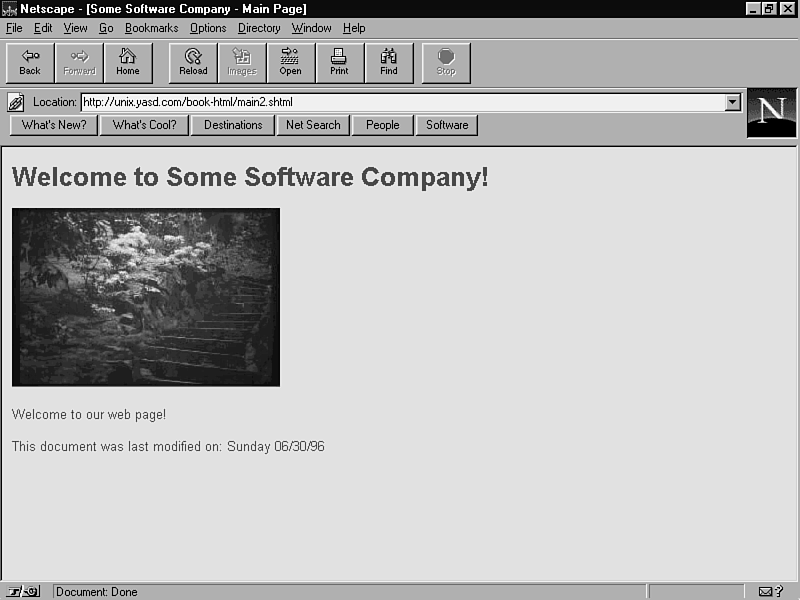Click the garden staircase image
This screenshot has width=800, height=600.
click(x=146, y=297)
